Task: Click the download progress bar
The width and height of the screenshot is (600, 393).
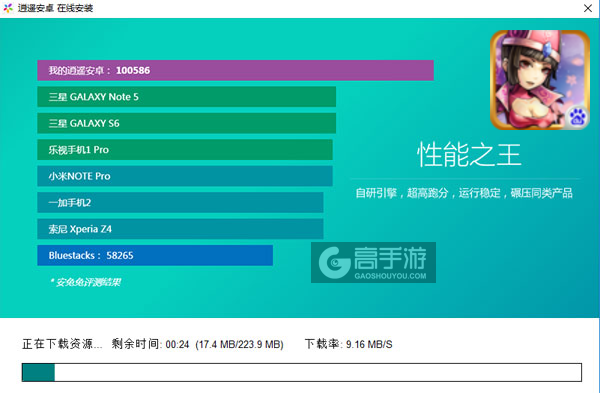Action: 302,372
